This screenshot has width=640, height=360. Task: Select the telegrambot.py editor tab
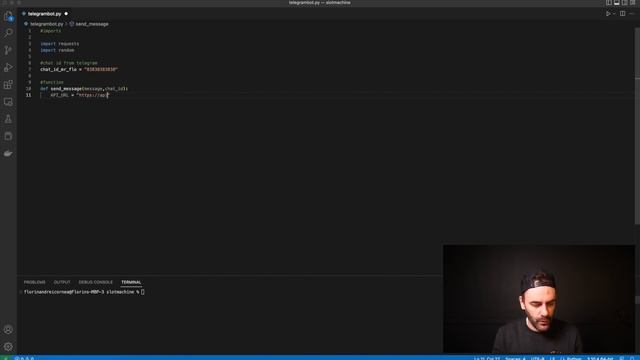click(44, 14)
